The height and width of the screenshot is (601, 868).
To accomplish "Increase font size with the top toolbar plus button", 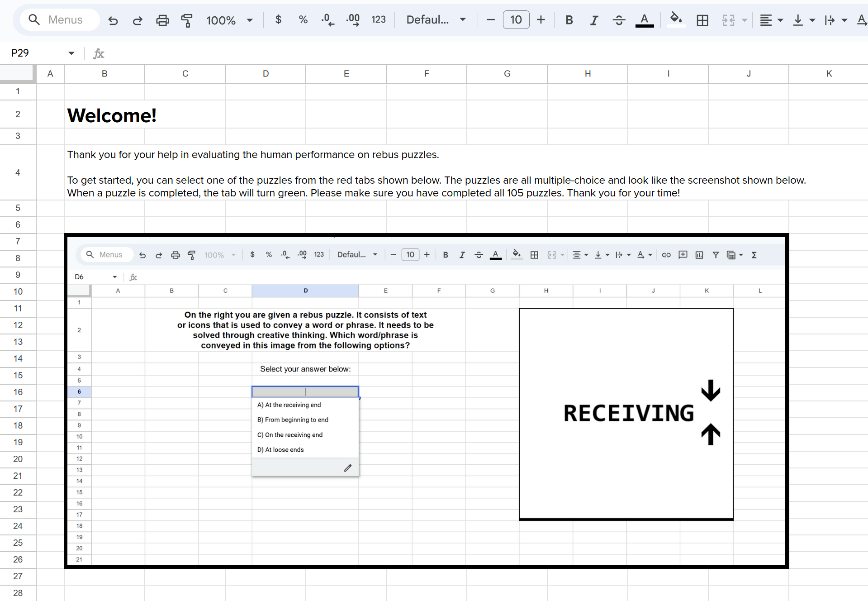I will coord(541,20).
